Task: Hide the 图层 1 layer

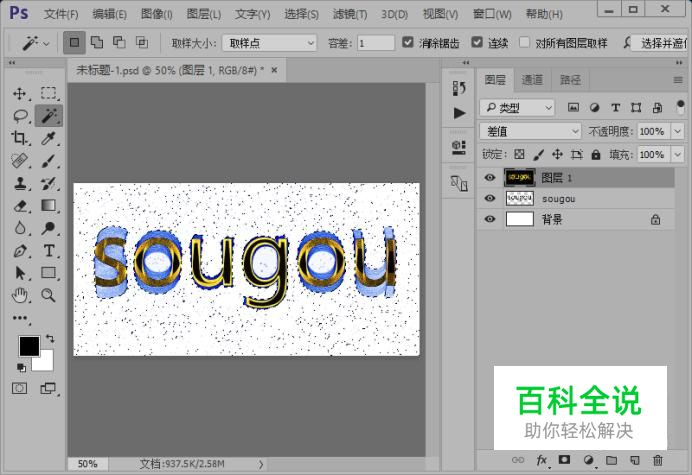Action: 489,177
